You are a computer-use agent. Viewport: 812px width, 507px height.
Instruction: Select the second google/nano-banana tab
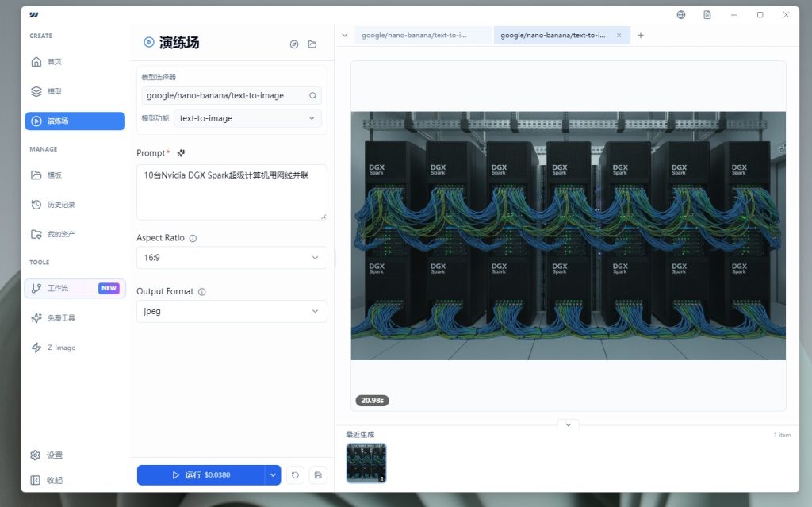click(x=562, y=35)
